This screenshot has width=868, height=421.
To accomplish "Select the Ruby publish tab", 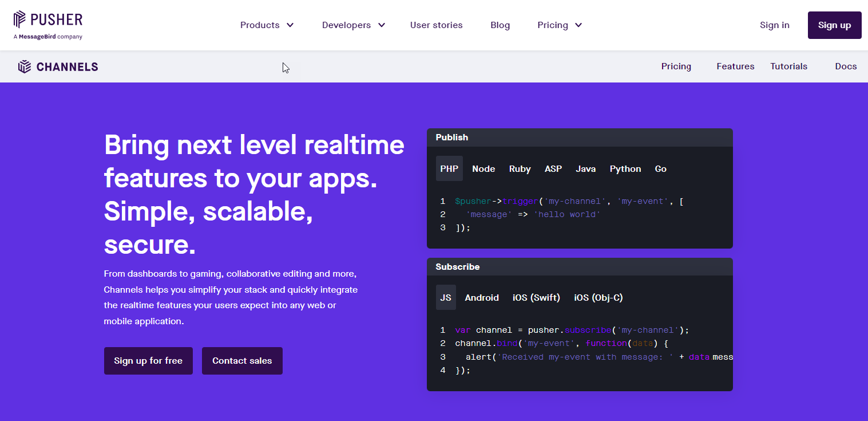I will pos(520,169).
